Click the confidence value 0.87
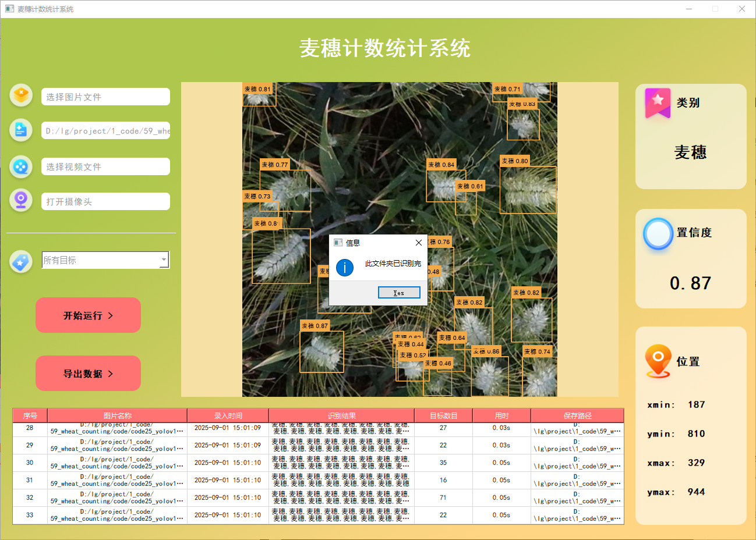This screenshot has height=540, width=756. tap(691, 283)
